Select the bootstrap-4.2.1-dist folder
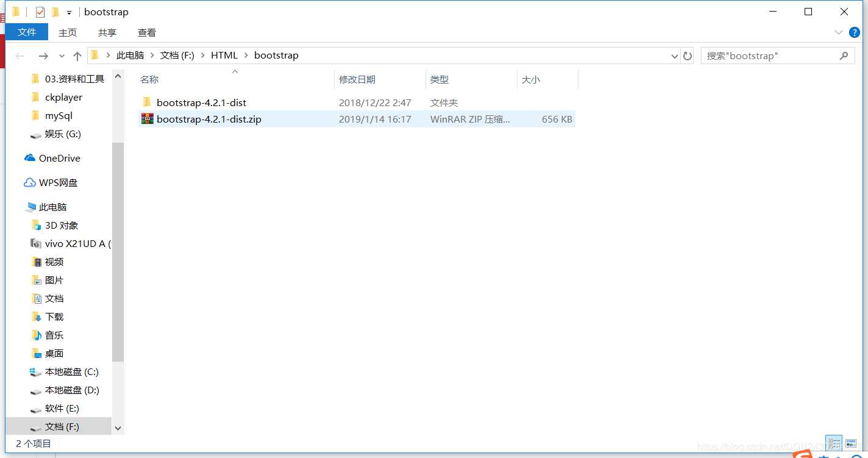 pos(201,103)
